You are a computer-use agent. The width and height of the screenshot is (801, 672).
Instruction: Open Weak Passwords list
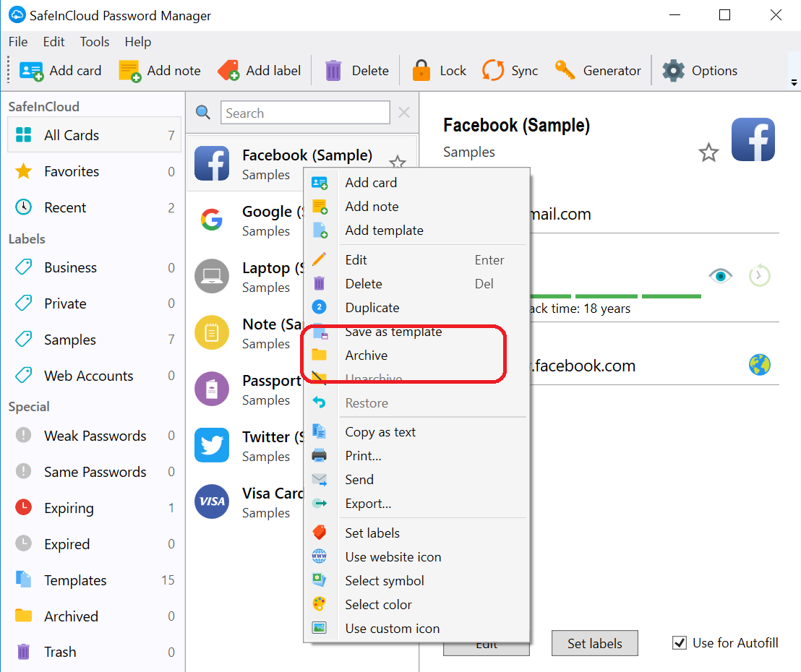[95, 436]
